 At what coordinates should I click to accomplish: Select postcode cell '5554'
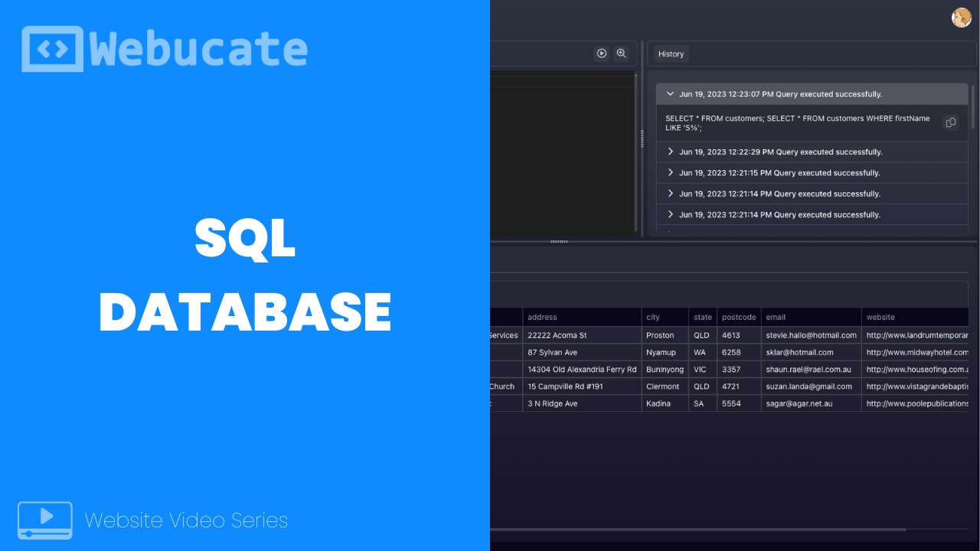[x=739, y=403]
